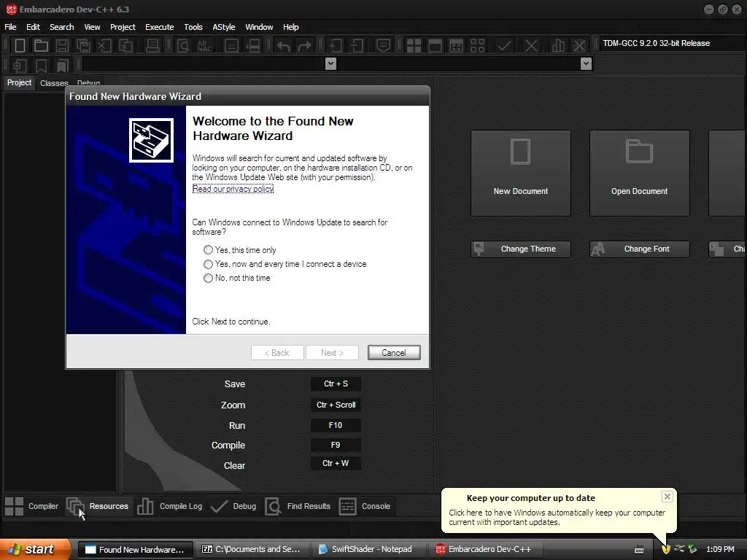Screen dimensions: 747x560
Task: Click the Toggle Comment toolbar icon
Action: 382,46
